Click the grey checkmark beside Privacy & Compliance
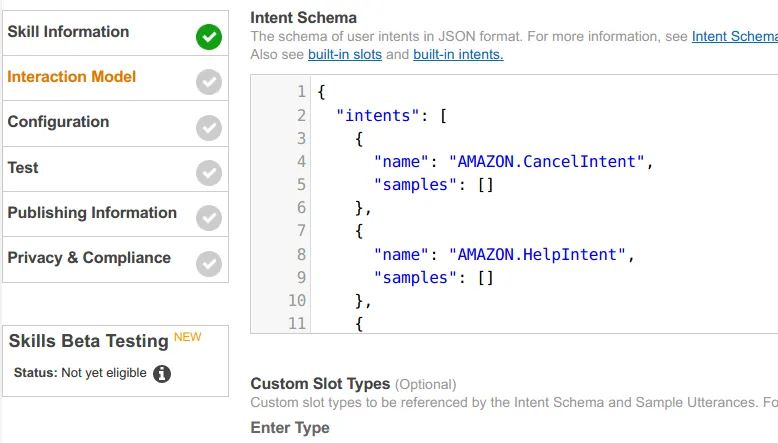 pyautogui.click(x=209, y=263)
